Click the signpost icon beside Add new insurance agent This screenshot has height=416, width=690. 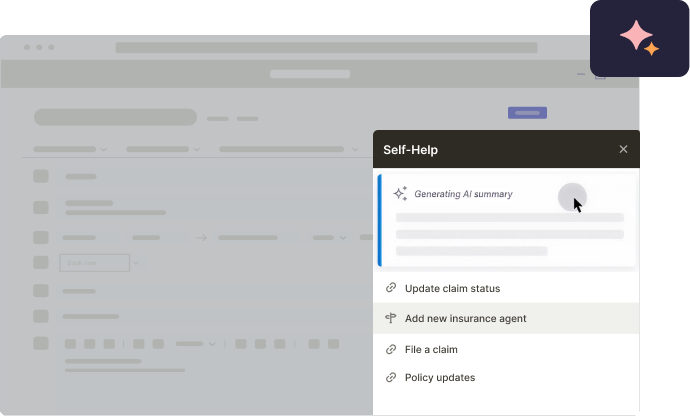(x=391, y=318)
